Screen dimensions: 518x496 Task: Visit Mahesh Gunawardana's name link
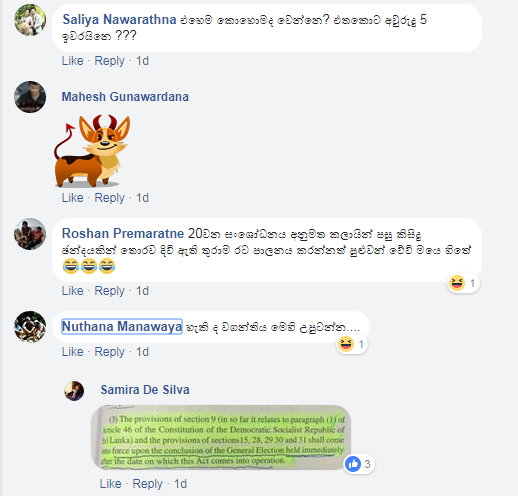[125, 97]
